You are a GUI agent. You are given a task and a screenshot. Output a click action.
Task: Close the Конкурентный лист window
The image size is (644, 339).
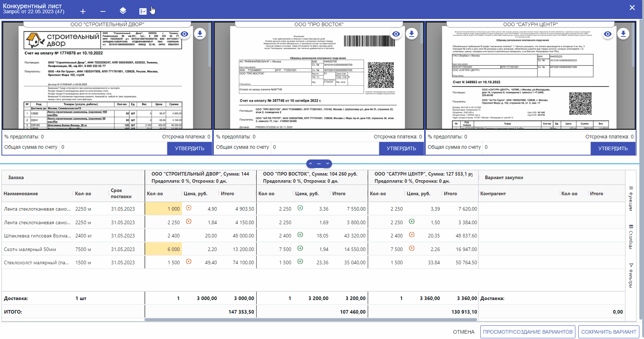tap(632, 8)
